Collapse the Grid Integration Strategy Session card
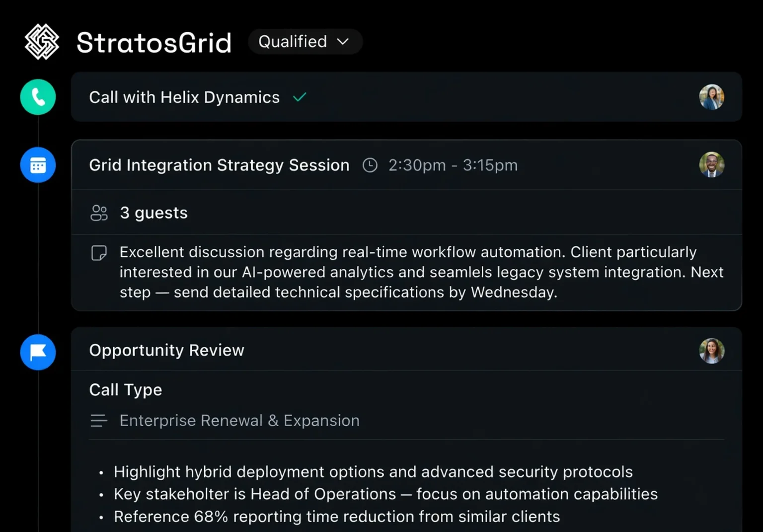The height and width of the screenshot is (532, 763). tap(219, 165)
